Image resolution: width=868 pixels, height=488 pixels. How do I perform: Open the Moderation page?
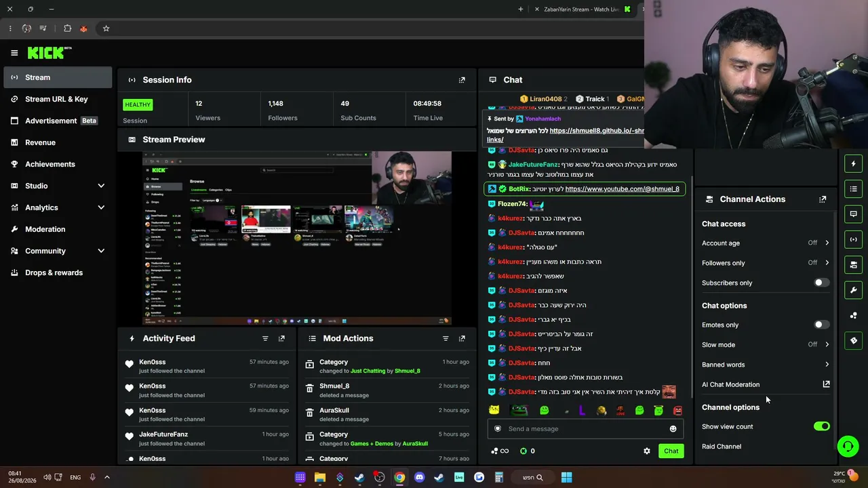click(58, 229)
